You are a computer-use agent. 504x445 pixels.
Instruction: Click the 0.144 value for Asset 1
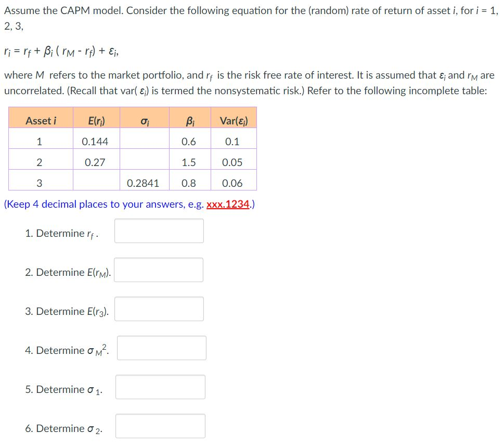pos(96,139)
